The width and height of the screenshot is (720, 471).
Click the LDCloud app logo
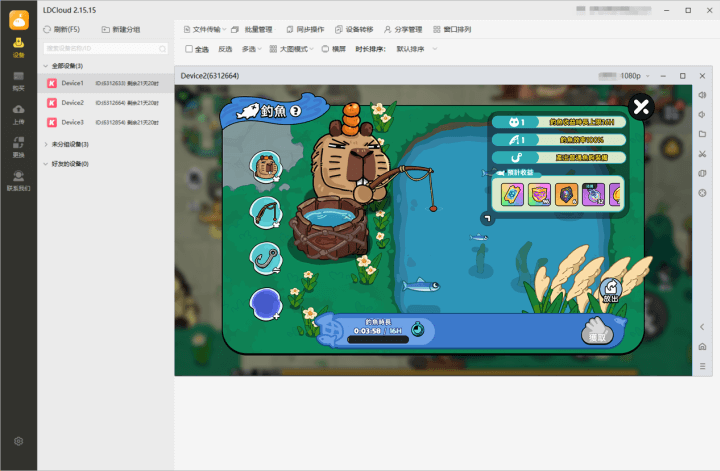pos(19,20)
